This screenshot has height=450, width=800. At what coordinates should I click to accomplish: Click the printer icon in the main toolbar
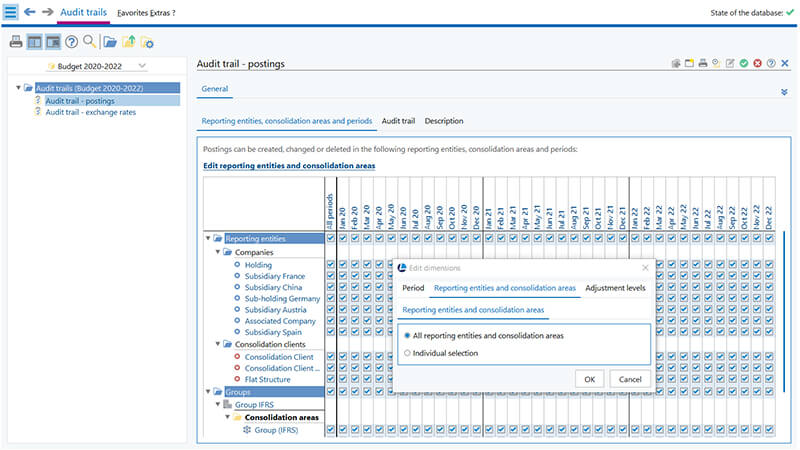pos(16,42)
